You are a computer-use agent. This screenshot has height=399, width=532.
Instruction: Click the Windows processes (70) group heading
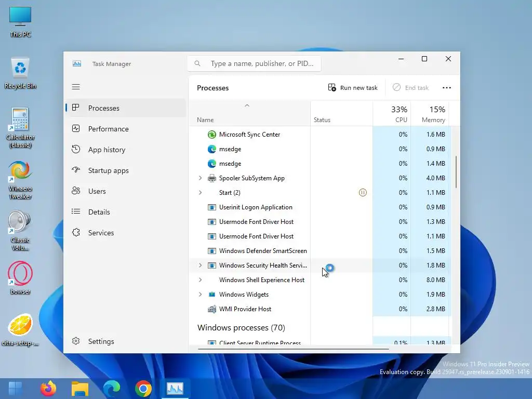click(241, 328)
